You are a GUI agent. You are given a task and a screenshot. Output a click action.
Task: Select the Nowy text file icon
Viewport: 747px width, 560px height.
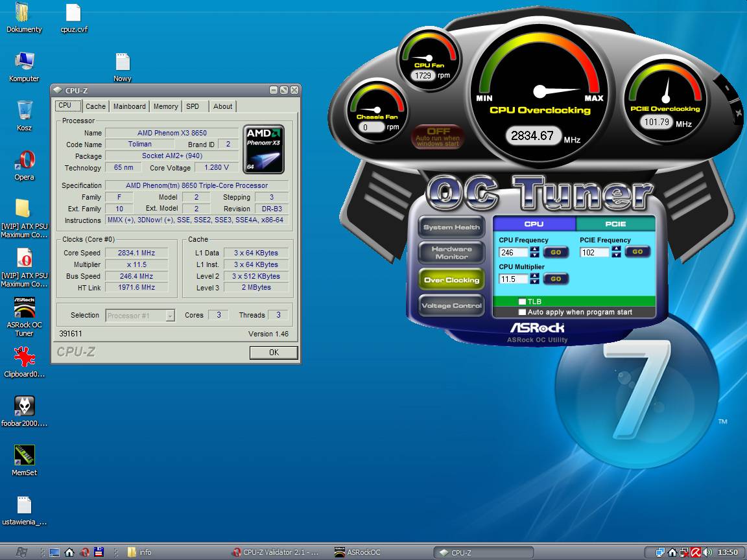(x=123, y=62)
